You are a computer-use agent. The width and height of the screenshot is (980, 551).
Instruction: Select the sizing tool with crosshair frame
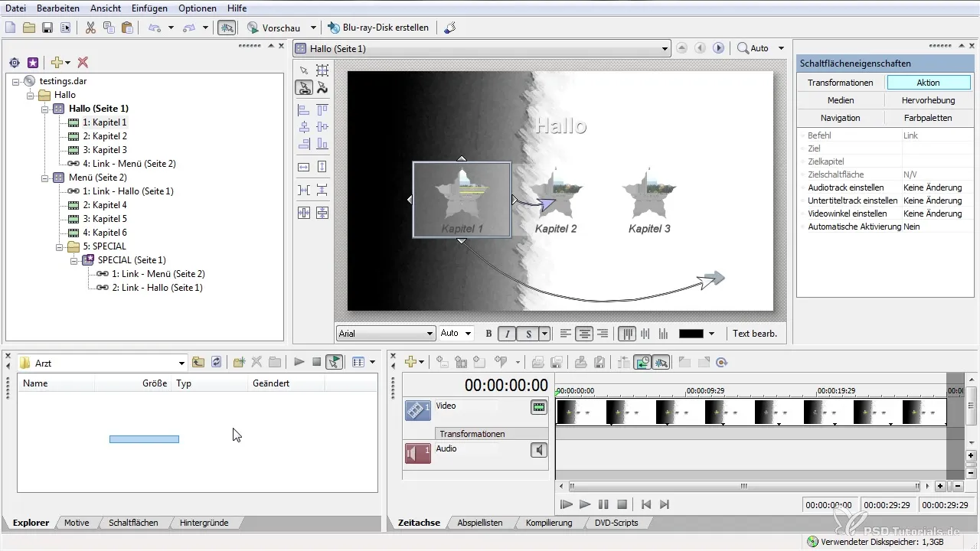(x=322, y=70)
